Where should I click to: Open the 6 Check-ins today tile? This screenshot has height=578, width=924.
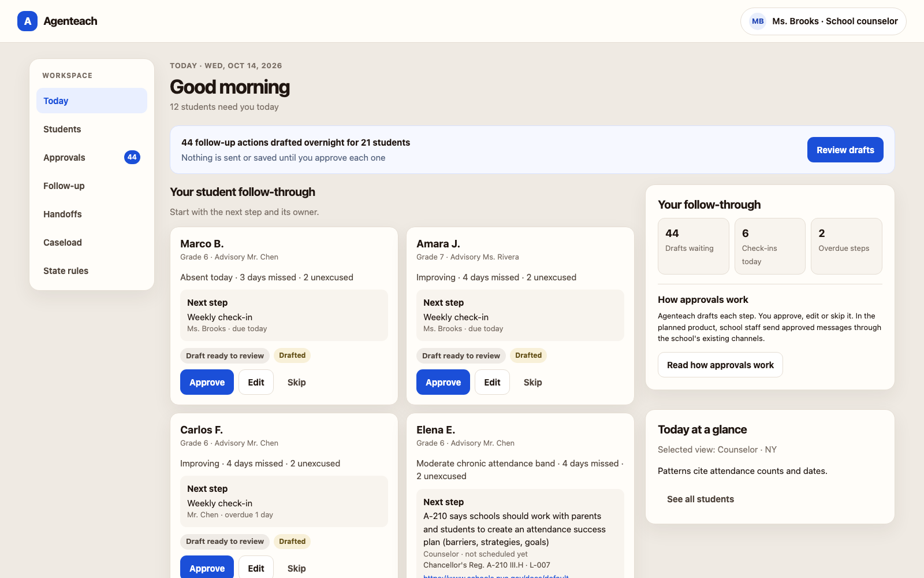click(x=770, y=246)
